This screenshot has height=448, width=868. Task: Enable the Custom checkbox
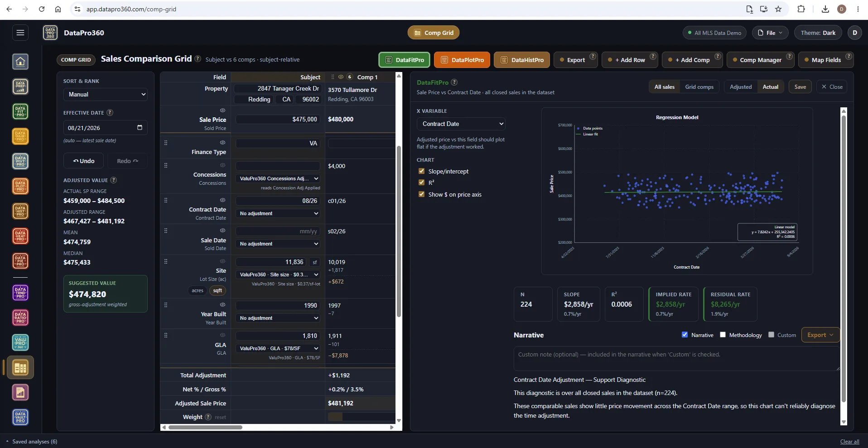click(x=771, y=335)
